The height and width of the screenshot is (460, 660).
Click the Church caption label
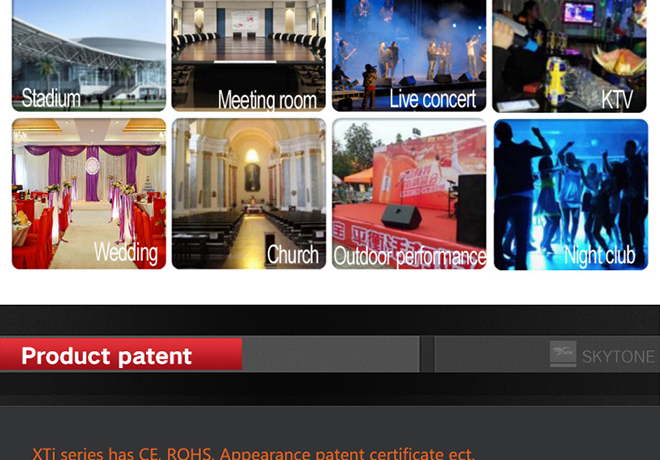coord(293,255)
